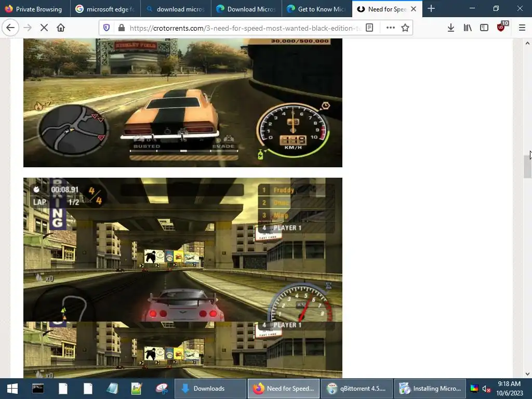Viewport: 532px width, 399px height.
Task: Switch to Get to Know Microsoft tab
Action: [x=317, y=9]
